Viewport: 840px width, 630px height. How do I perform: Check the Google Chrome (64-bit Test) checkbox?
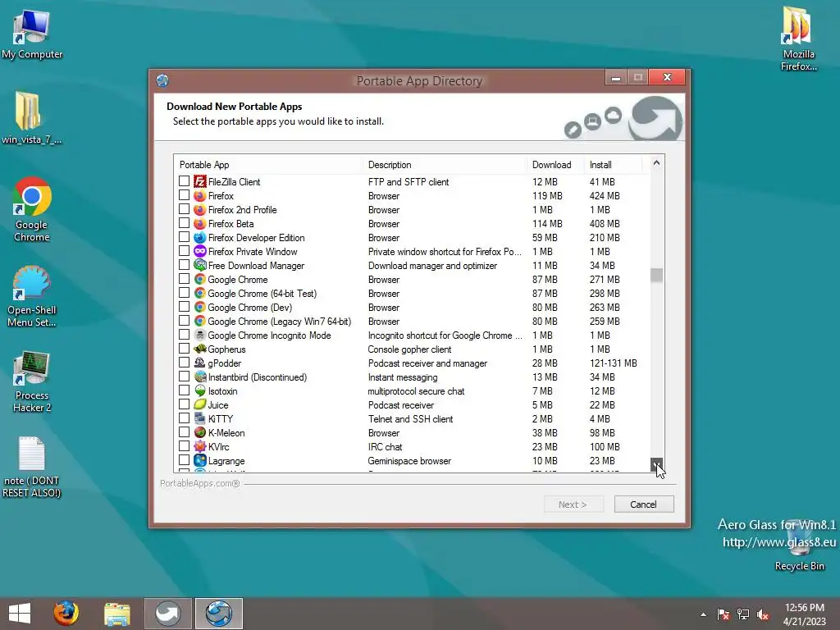[x=185, y=293]
